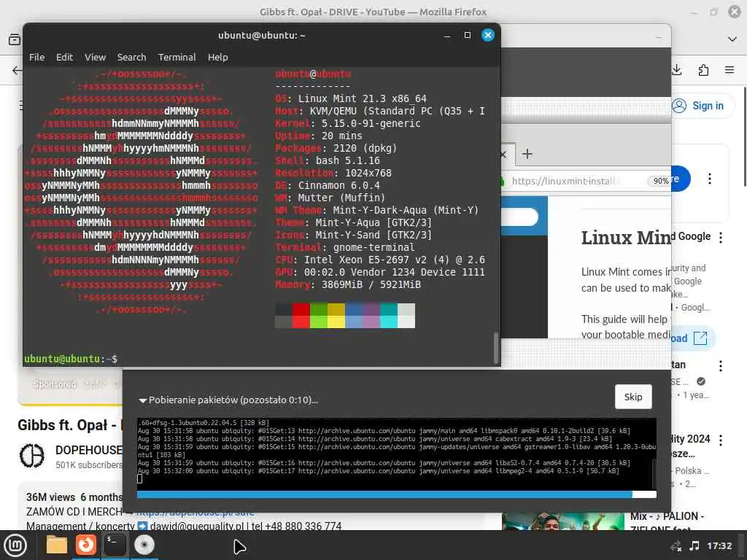Click the ubuntu@ubuntu terminal prompt line
Screen dimensions: 747x560
coord(71,359)
